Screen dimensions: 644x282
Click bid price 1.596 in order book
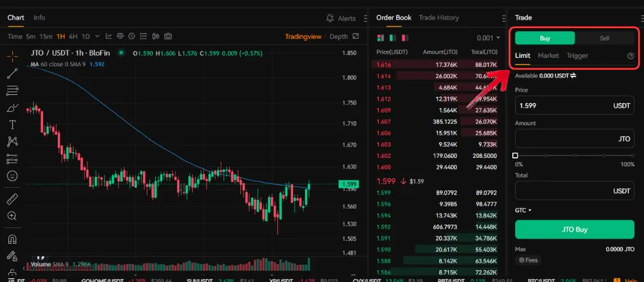point(383,204)
